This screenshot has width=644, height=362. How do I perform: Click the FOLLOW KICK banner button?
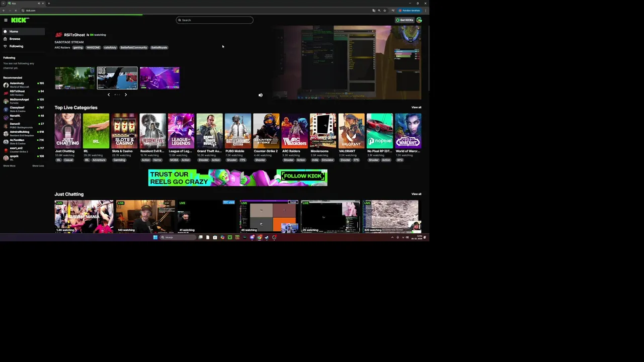[302, 176]
